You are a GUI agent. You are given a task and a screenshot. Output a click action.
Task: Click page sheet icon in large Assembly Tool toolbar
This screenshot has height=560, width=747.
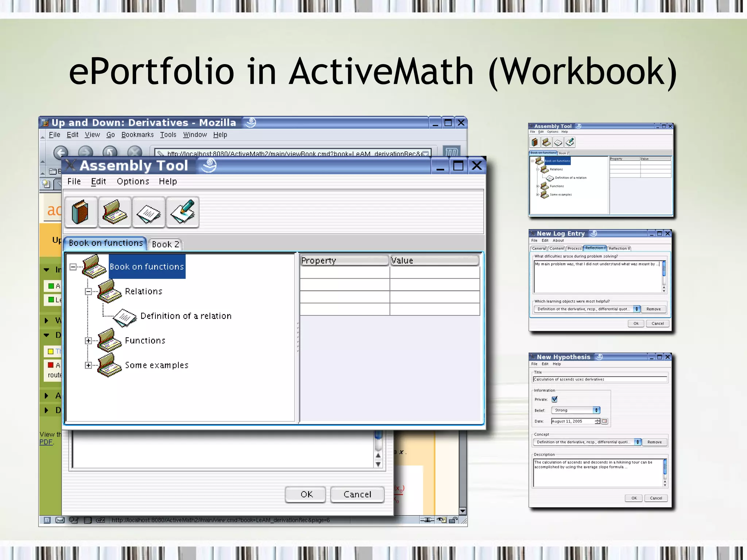pyautogui.click(x=148, y=212)
